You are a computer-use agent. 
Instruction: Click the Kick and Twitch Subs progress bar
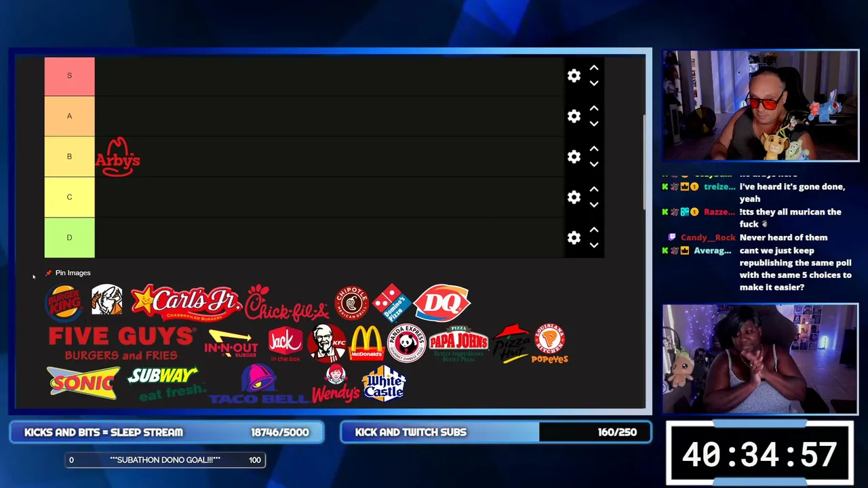click(x=496, y=432)
